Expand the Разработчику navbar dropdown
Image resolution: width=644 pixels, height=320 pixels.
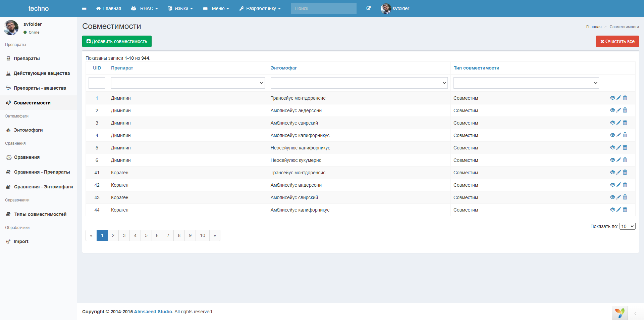(x=260, y=8)
